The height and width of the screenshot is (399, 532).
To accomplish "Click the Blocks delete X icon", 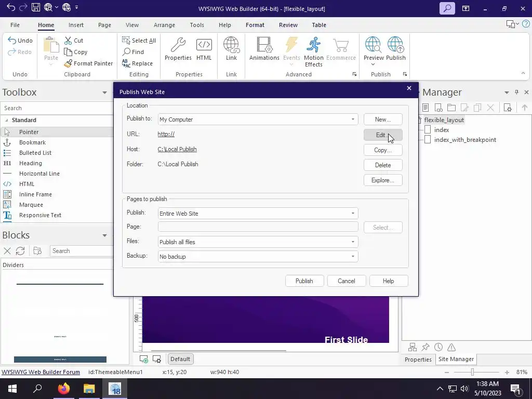I will click(x=7, y=251).
